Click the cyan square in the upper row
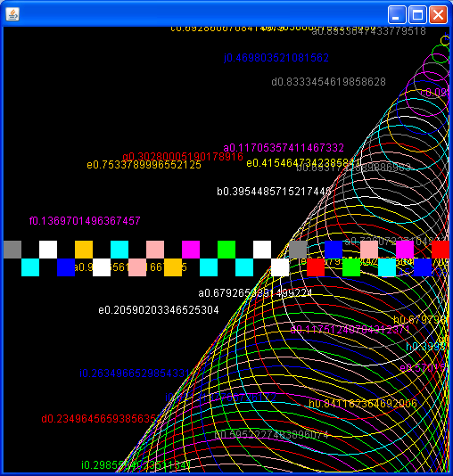453x476 pixels. click(119, 250)
